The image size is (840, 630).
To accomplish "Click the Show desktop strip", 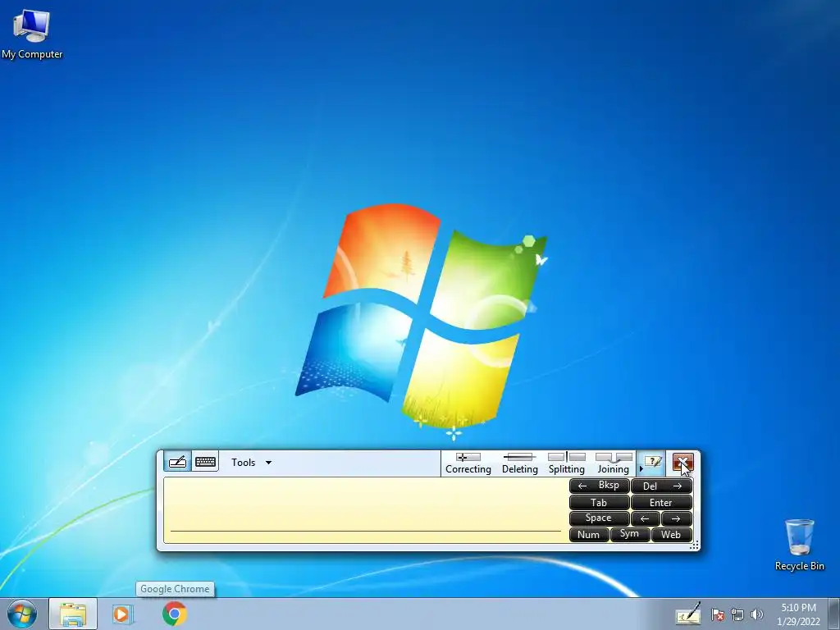I will coord(834,614).
